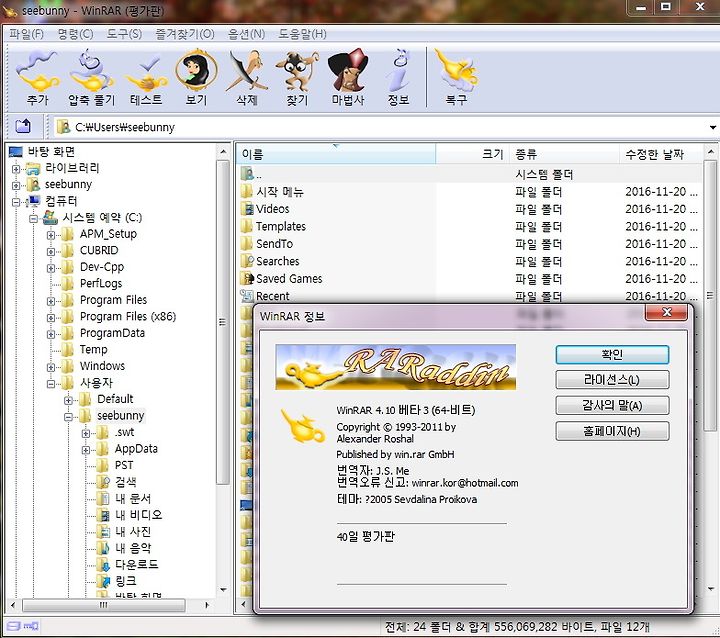Select 바탕 화면 at the tree root
Image resolution: width=720 pixels, height=638 pixels.
coord(51,152)
